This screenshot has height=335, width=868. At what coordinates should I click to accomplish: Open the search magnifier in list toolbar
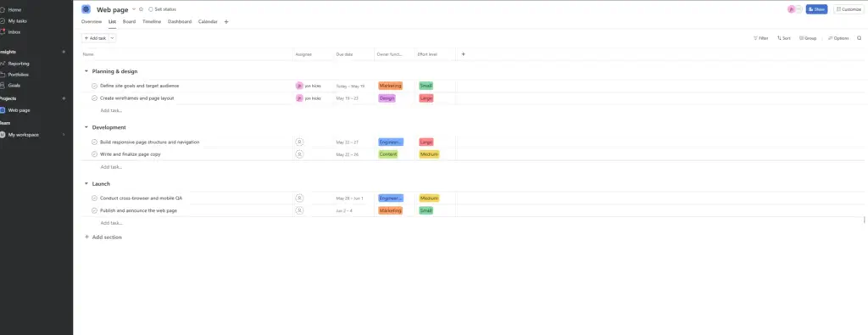pyautogui.click(x=860, y=38)
